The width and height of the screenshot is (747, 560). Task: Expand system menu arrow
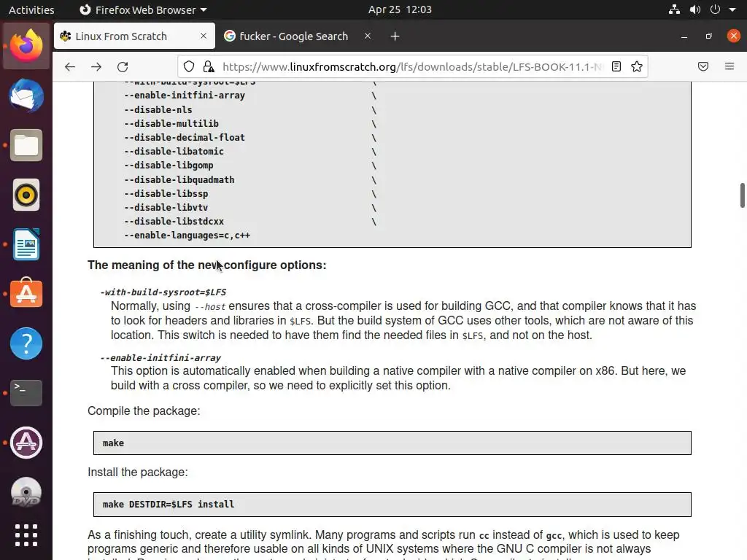(x=732, y=9)
